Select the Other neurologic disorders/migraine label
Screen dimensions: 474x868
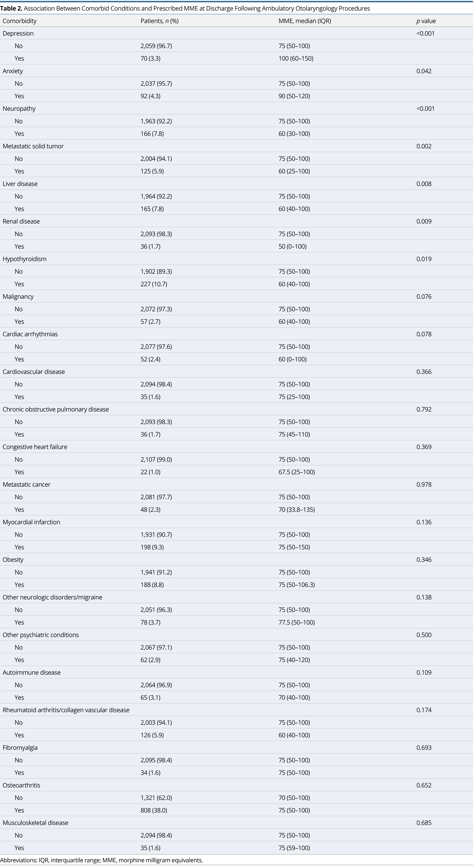point(52,597)
